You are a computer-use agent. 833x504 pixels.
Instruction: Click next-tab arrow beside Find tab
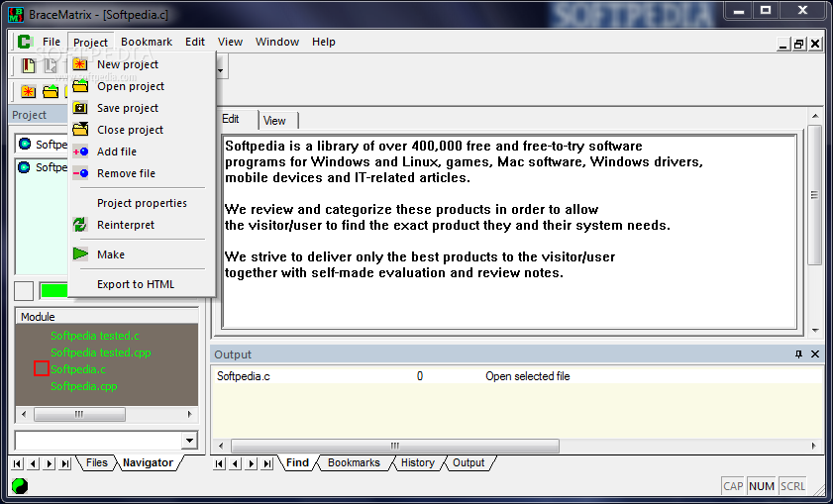point(252,463)
